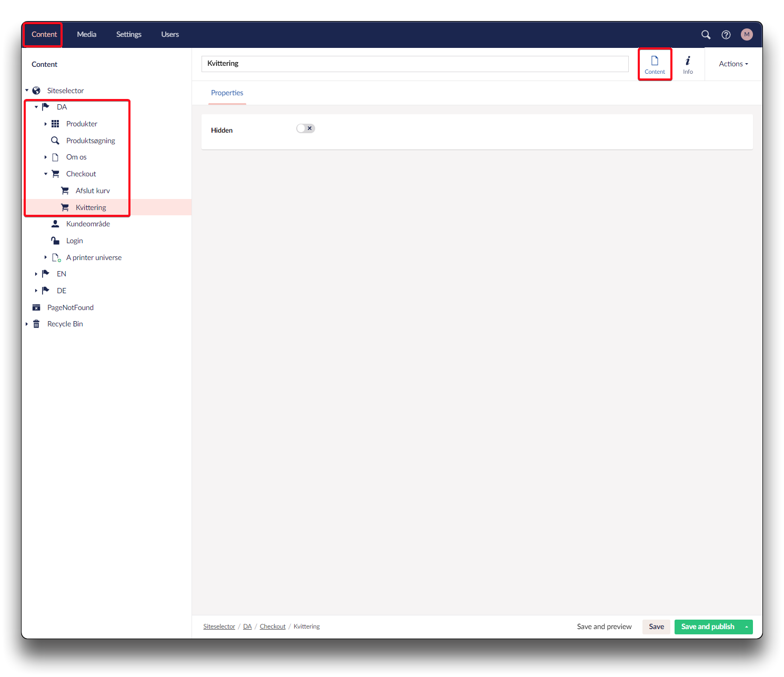The height and width of the screenshot is (677, 784).
Task: Select the Login unlock icon
Action: tap(55, 241)
